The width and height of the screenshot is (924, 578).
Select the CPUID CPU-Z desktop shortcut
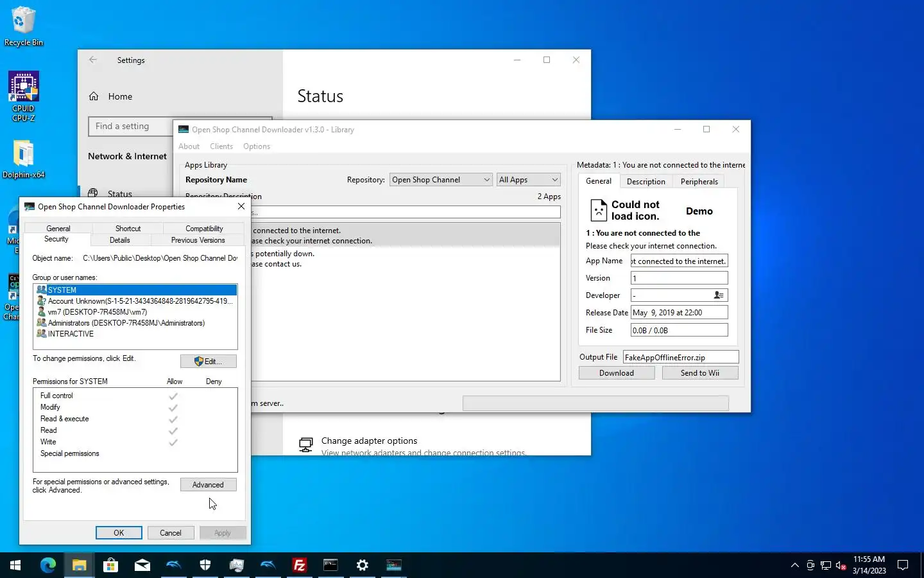24,96
